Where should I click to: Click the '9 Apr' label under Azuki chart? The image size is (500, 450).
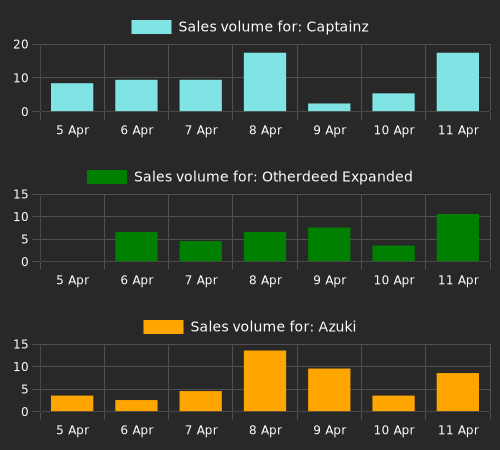coord(330,430)
